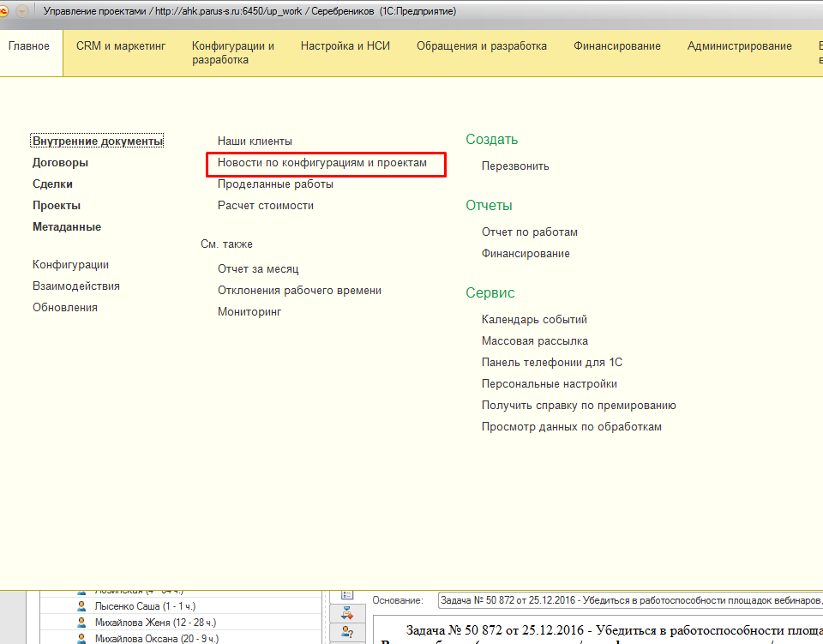The image size is (823, 644).
Task: Click the 1C application logo icon
Action: click(6, 12)
